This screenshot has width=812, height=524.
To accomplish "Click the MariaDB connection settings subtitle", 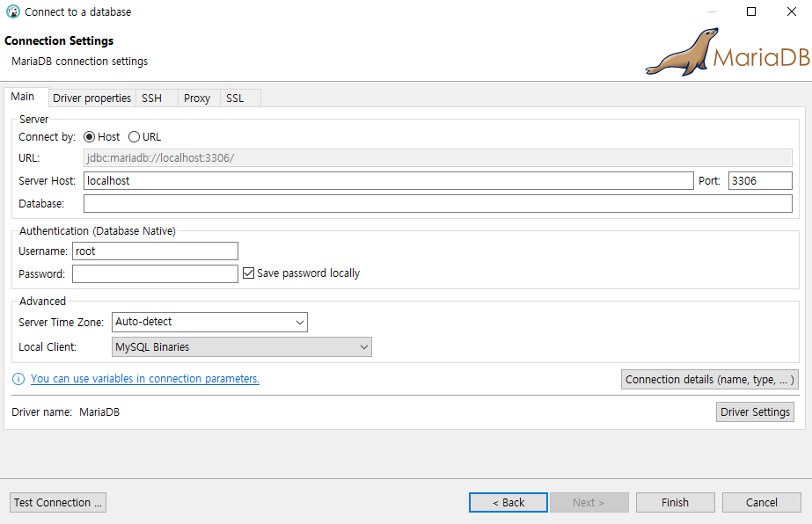I will pyautogui.click(x=80, y=61).
